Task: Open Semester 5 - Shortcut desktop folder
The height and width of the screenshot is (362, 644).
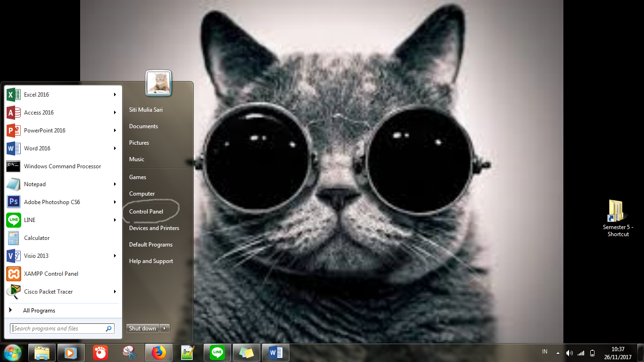Action: pyautogui.click(x=618, y=218)
